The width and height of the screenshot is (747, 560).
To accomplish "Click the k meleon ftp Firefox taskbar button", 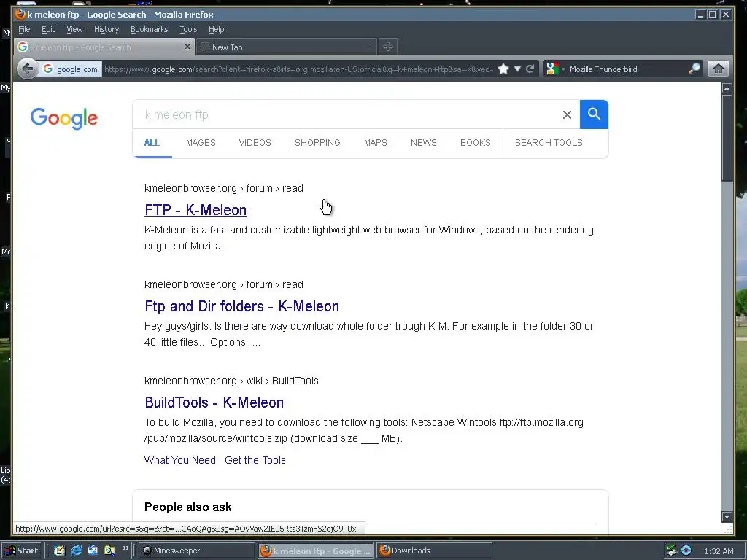I will pos(317,551).
